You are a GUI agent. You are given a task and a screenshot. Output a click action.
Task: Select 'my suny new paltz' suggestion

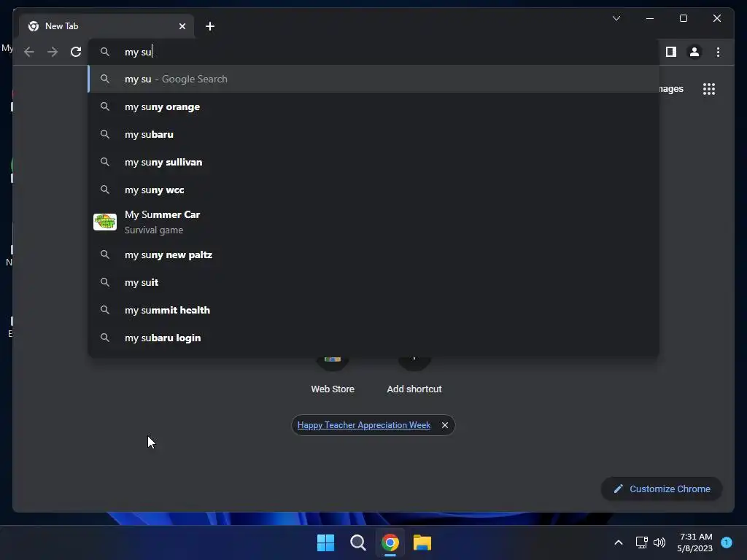tap(373, 254)
